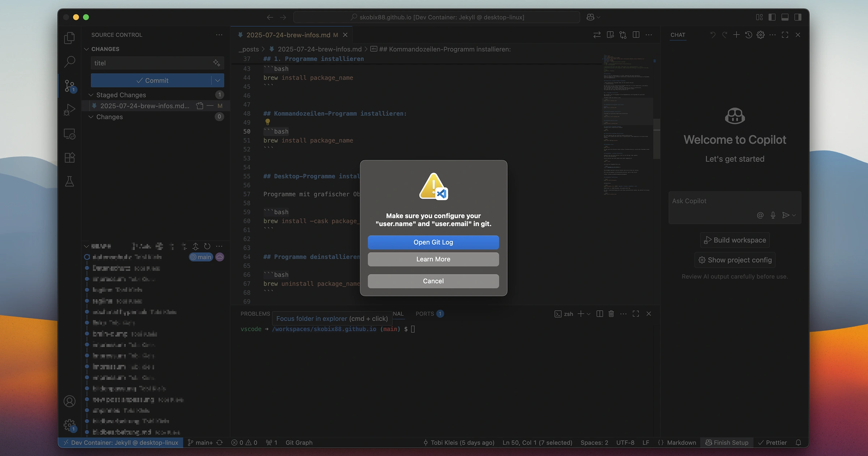Generate commit message with sparkle icon
This screenshot has width=868, height=456.
216,63
